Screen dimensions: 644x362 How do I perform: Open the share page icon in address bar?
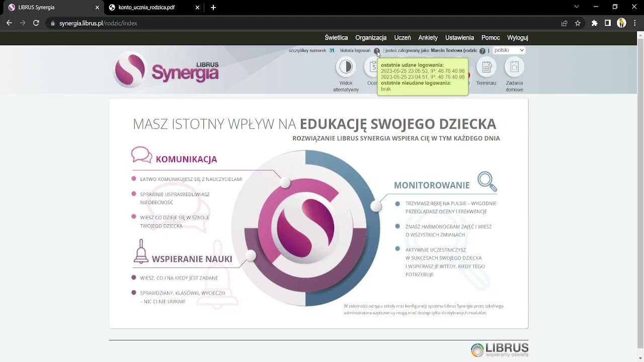coord(565,23)
